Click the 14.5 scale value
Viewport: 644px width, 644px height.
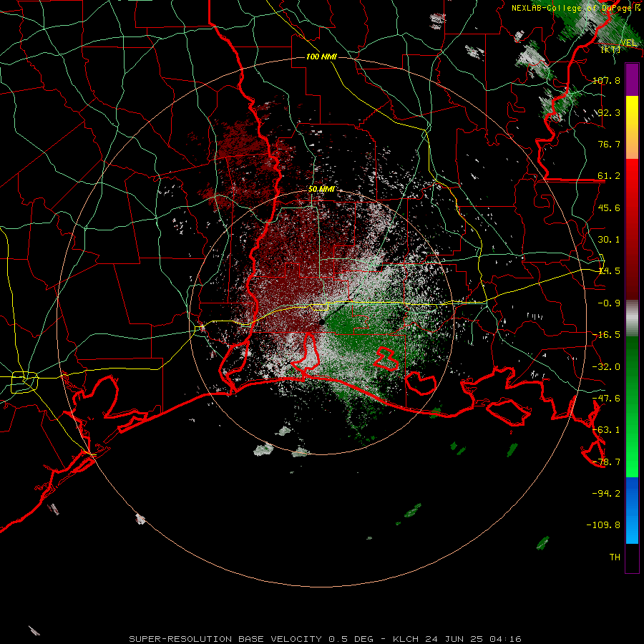click(609, 271)
